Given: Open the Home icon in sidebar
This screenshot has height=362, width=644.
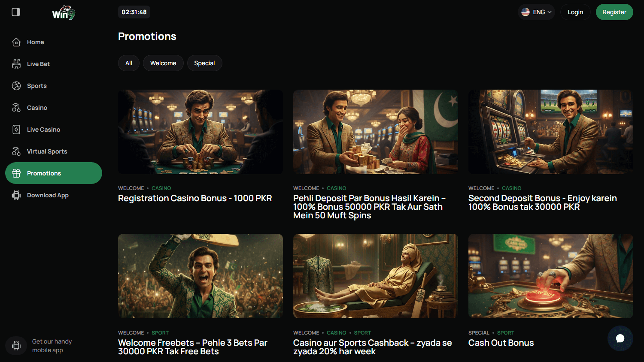Looking at the screenshot, I should tap(16, 42).
